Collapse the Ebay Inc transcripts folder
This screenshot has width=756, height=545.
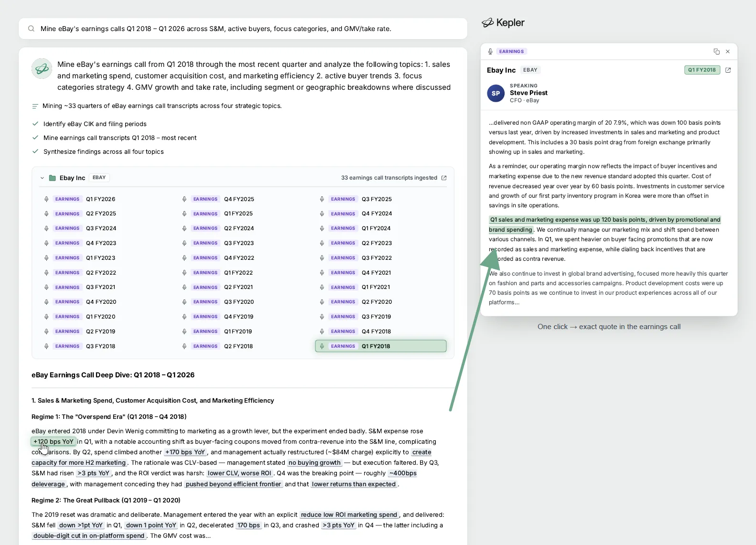pyautogui.click(x=42, y=178)
